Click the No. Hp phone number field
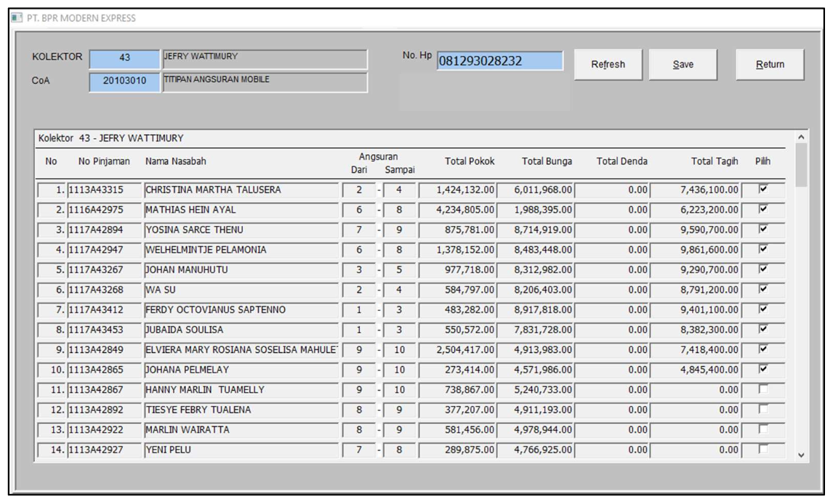833x504 pixels. click(499, 62)
